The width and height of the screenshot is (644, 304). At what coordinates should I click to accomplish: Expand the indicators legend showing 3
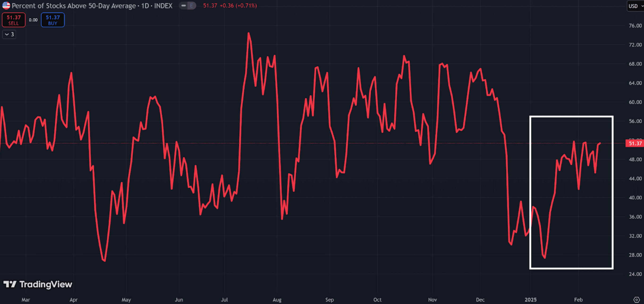[9, 34]
